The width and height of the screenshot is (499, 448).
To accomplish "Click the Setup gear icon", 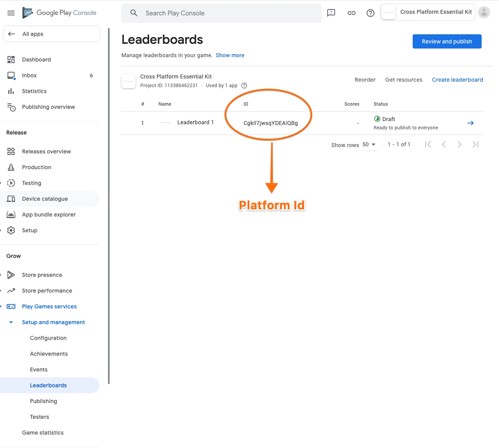I will 11,230.
